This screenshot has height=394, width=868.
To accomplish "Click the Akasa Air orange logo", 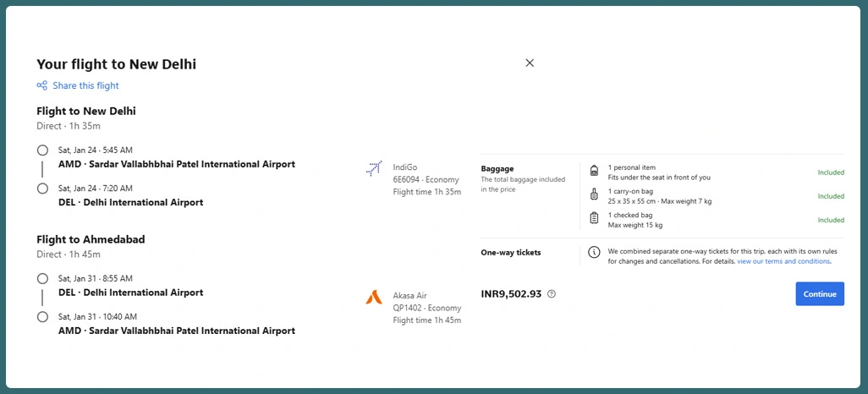I will pyautogui.click(x=374, y=297).
